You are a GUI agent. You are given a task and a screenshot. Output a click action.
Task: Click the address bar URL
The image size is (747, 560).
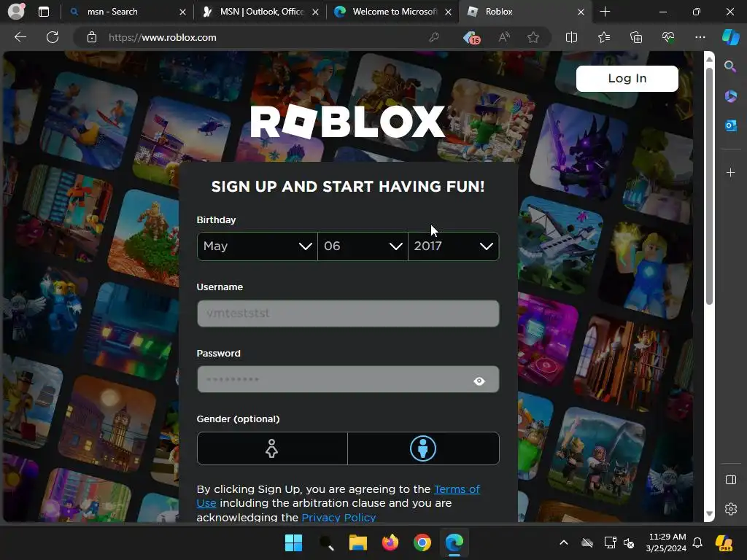coord(163,37)
